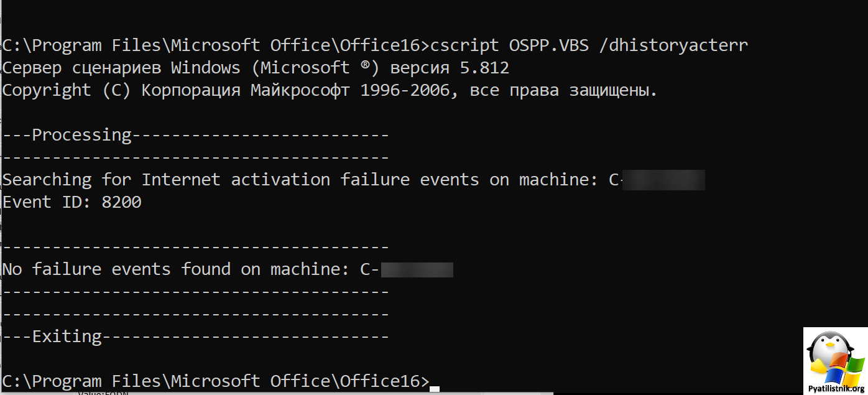Select the OSPP.VBS script name

549,45
